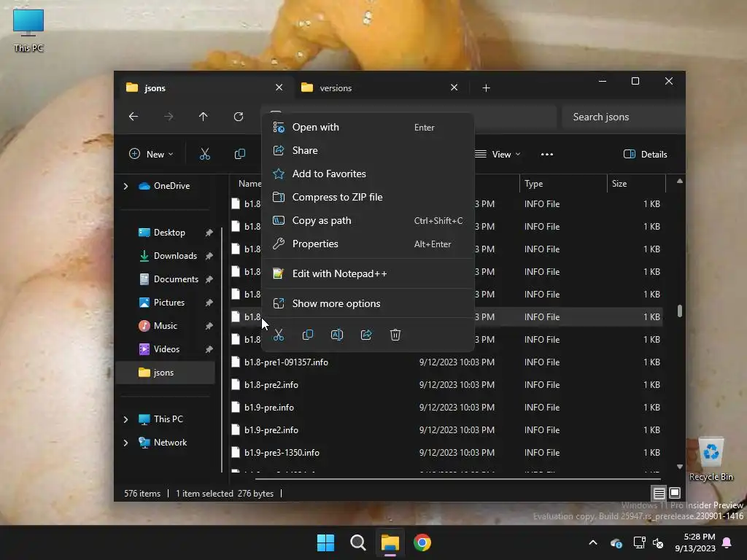The image size is (747, 560).
Task: Open the This PC desktop icon
Action: (x=28, y=31)
